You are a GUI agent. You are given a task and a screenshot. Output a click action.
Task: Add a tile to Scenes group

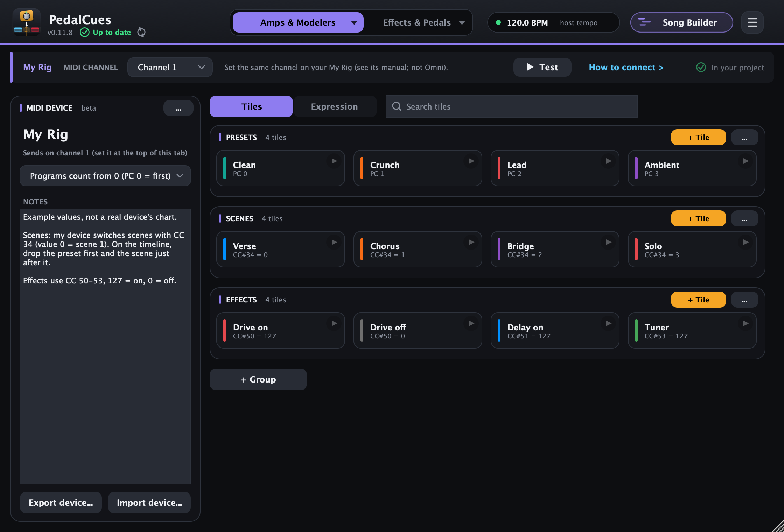coord(698,218)
